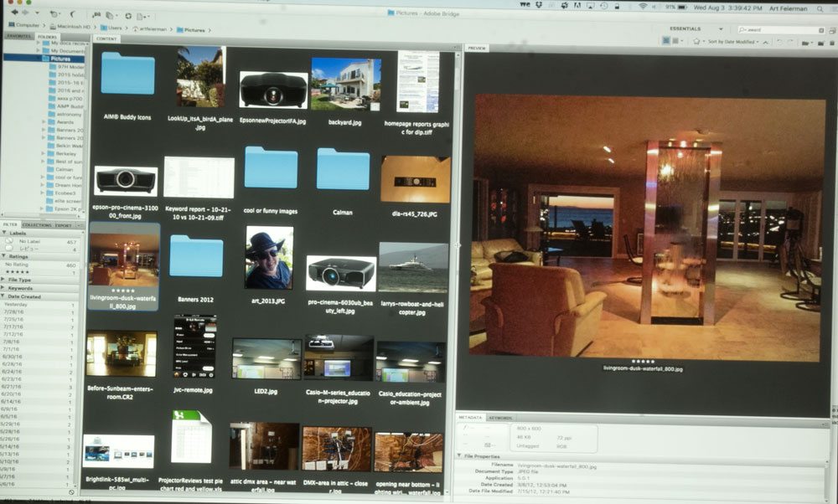
Task: Open Spotlight search magnifier icon
Action: pos(820,8)
